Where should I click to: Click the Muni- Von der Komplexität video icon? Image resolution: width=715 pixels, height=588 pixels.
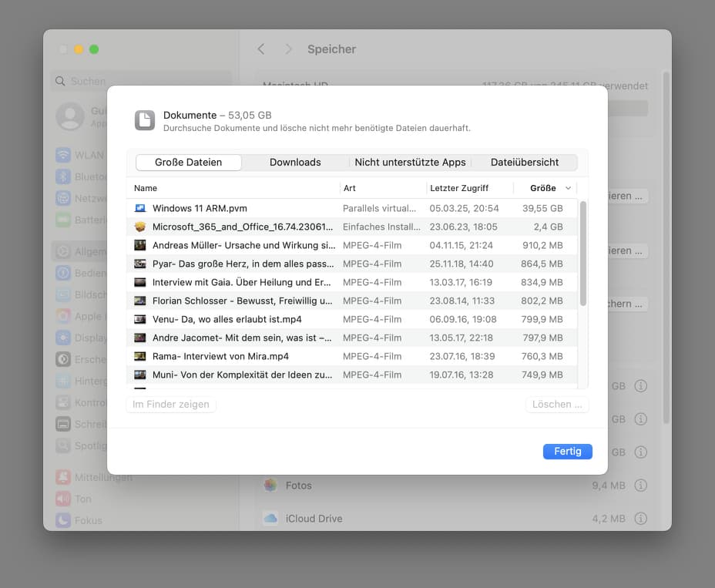(140, 375)
